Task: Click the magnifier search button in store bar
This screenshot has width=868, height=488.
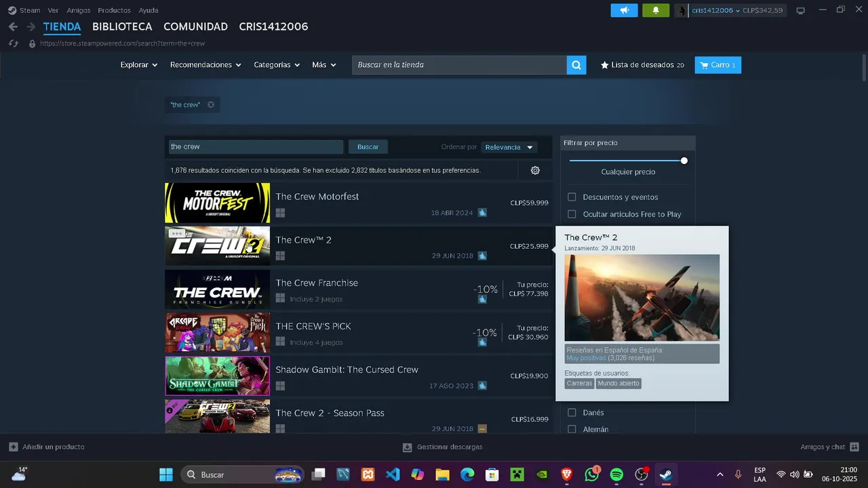Action: [x=576, y=65]
